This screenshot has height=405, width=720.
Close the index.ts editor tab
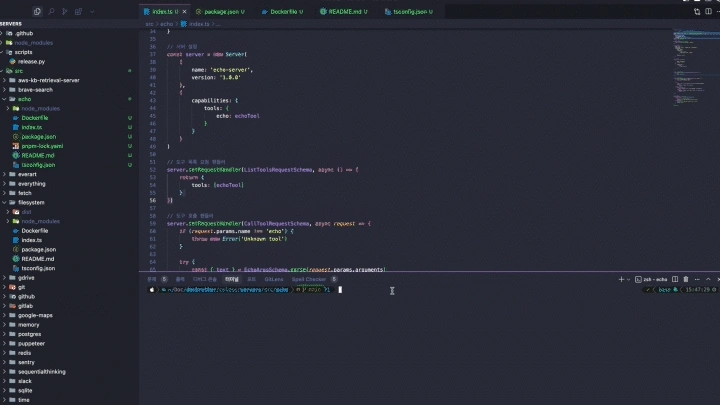pos(185,11)
